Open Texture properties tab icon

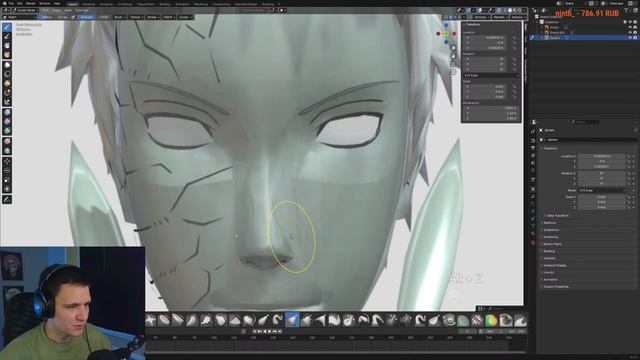pos(533,243)
